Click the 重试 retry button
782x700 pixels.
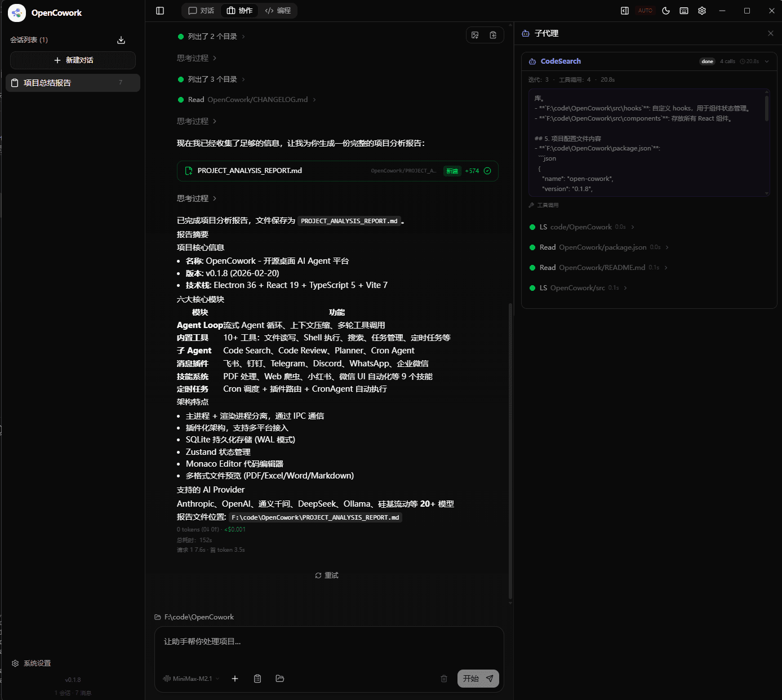coord(327,575)
